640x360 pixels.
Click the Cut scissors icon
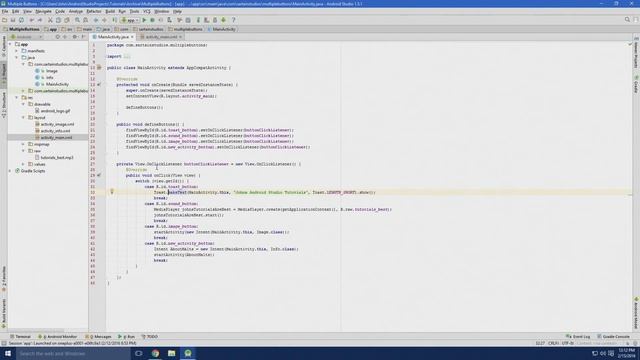[x=50, y=20]
